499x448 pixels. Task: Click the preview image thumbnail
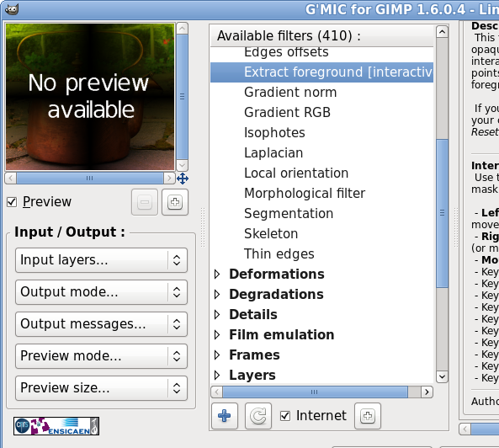point(90,97)
